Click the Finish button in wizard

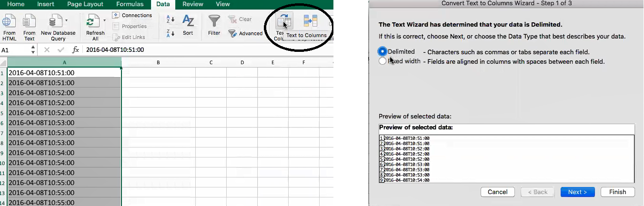pos(617,192)
